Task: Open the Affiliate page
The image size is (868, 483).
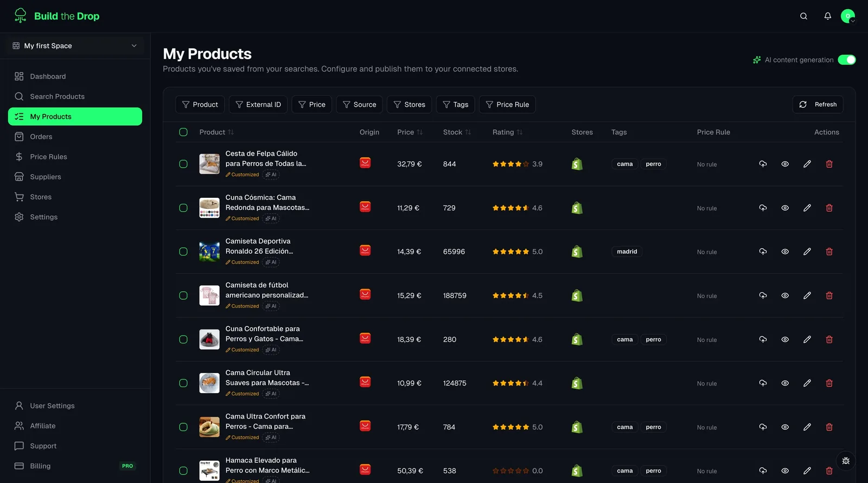Action: pos(75,426)
